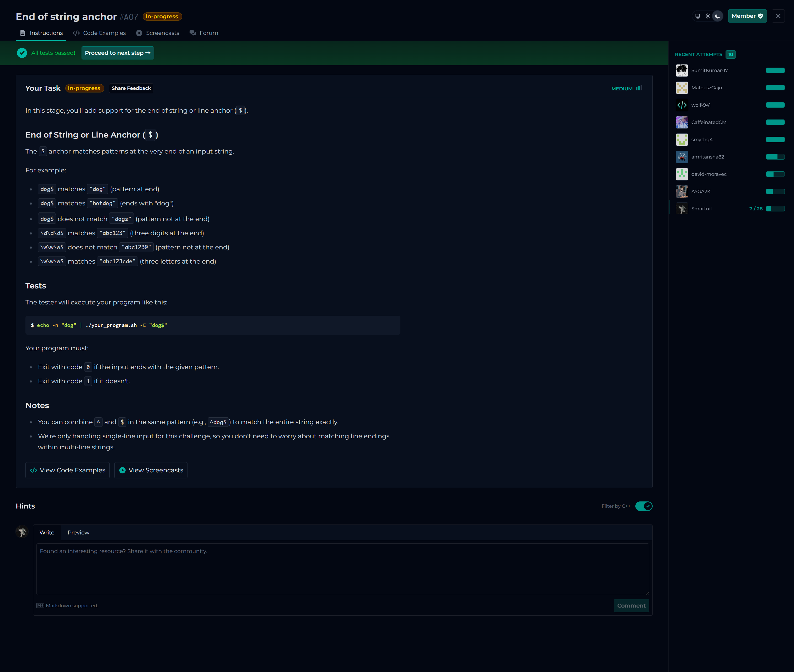The image size is (794, 672).
Task: Open the Screencasts tab
Action: tap(157, 33)
